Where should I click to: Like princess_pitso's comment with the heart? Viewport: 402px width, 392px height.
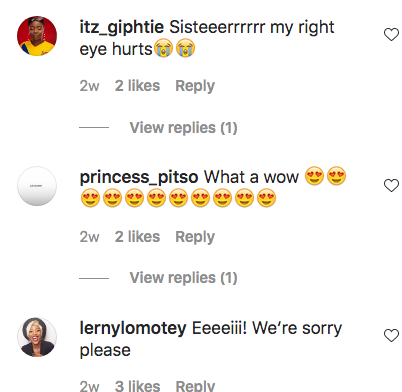click(391, 185)
